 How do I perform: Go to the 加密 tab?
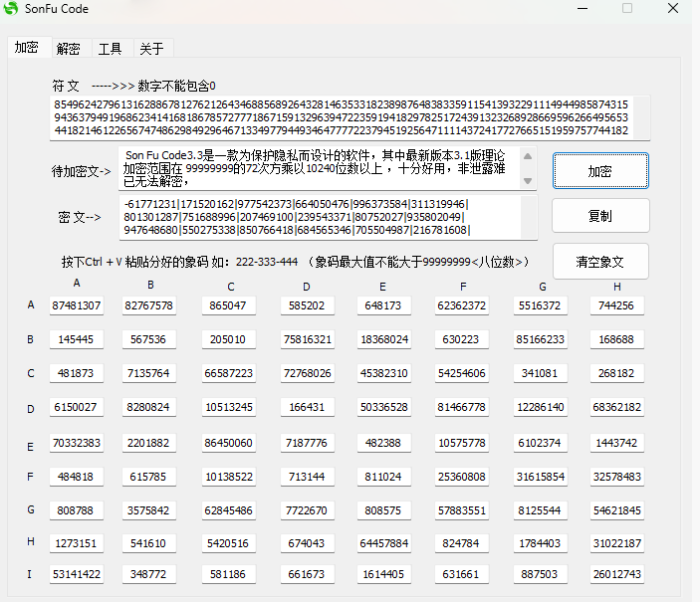coord(27,48)
